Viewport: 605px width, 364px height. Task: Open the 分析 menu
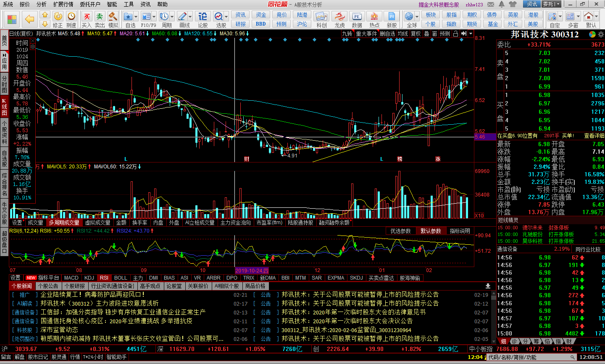tap(42, 4)
